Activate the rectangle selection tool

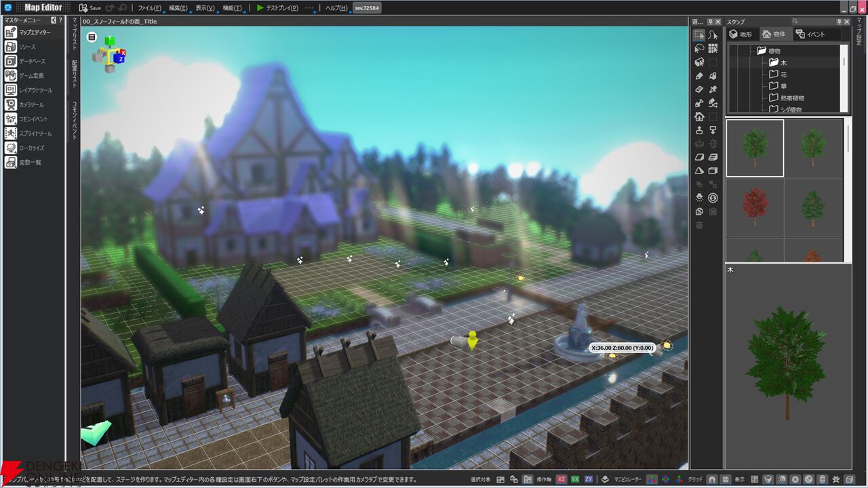pos(699,35)
